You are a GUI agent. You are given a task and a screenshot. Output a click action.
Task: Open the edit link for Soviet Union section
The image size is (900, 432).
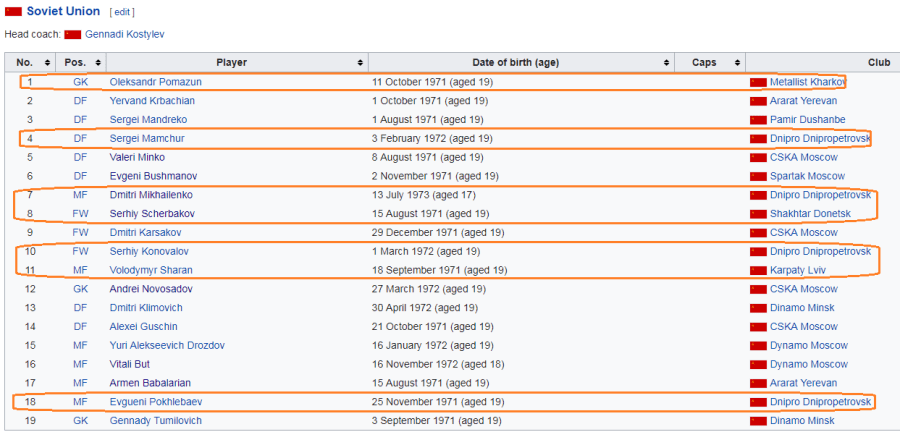(121, 12)
